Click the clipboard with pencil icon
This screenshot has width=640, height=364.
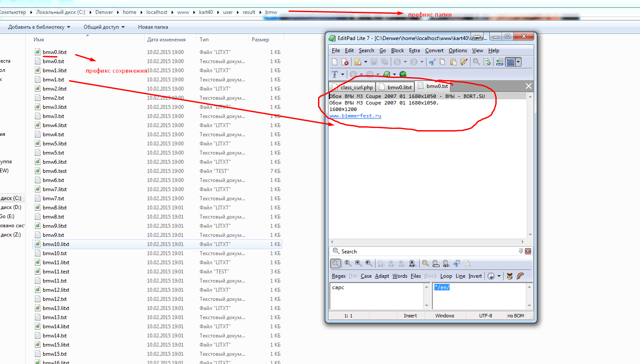tap(464, 62)
